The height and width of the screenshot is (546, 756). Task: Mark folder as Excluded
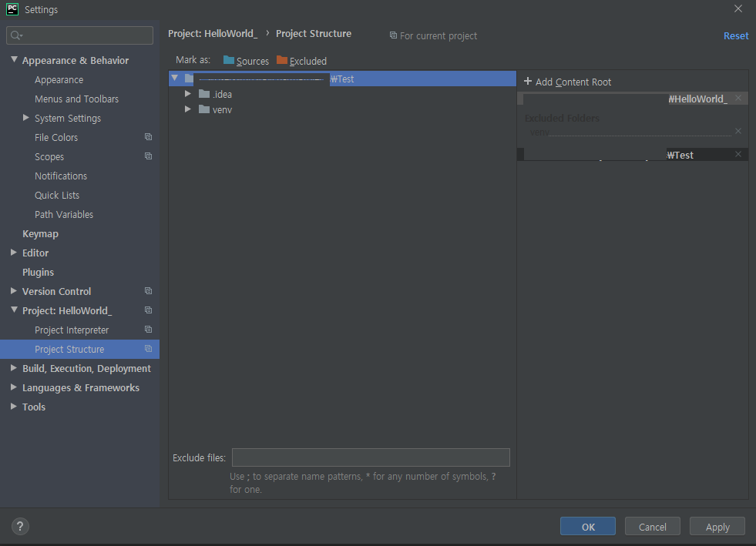302,61
